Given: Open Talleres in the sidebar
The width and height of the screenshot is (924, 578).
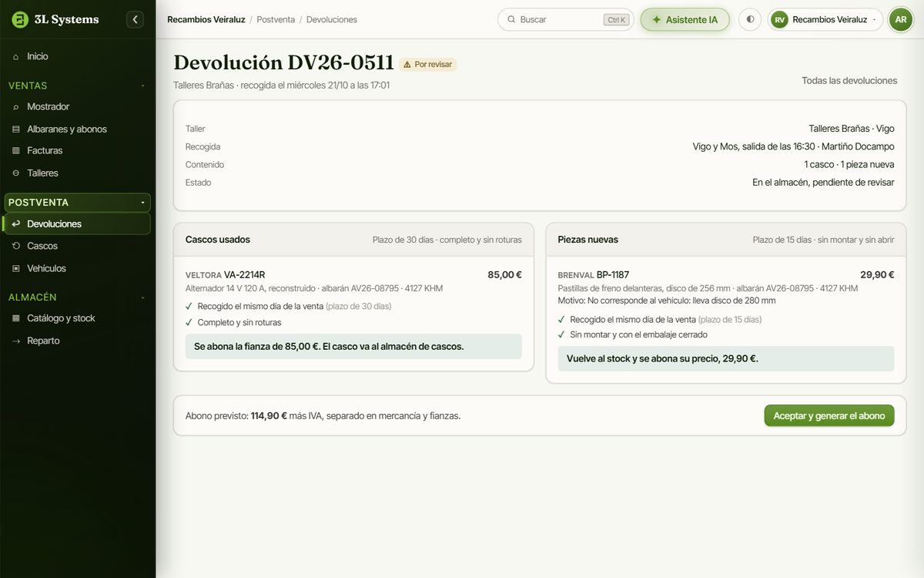Looking at the screenshot, I should (x=78, y=173).
